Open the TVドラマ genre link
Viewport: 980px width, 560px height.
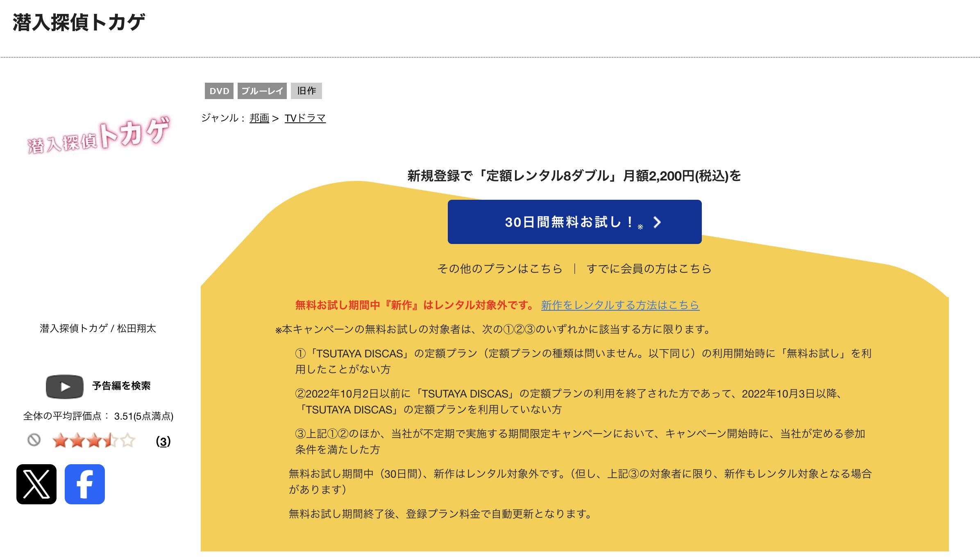305,118
